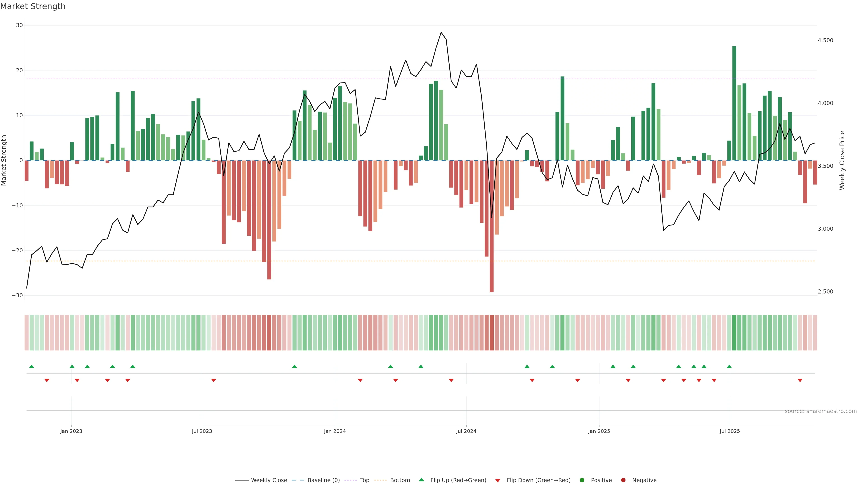The height and width of the screenshot is (488, 868).
Task: Click the orange dotted Bottom legend symbol
Action: coord(380,480)
